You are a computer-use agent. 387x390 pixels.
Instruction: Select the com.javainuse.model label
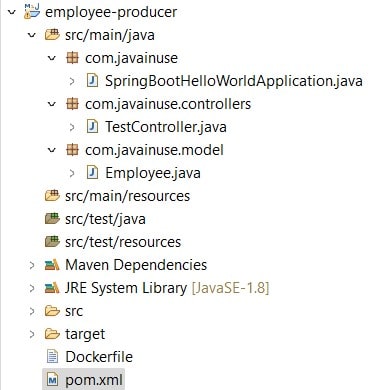154,150
